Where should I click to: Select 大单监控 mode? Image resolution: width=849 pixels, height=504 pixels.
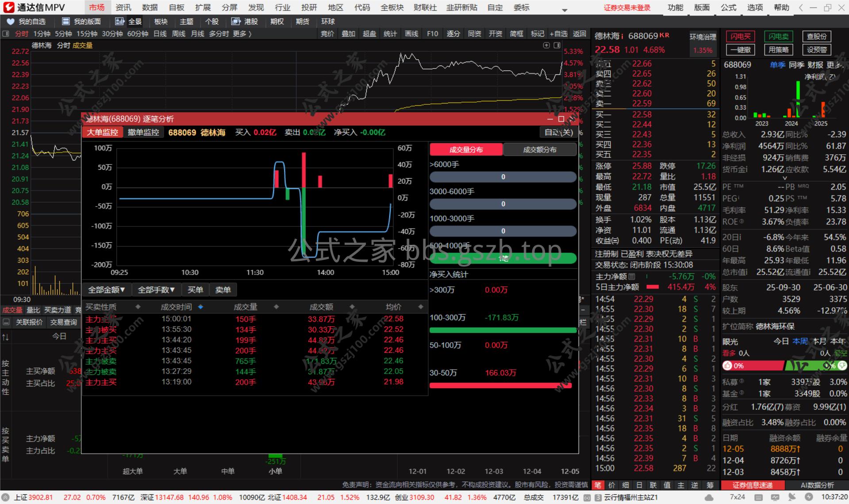click(x=103, y=132)
